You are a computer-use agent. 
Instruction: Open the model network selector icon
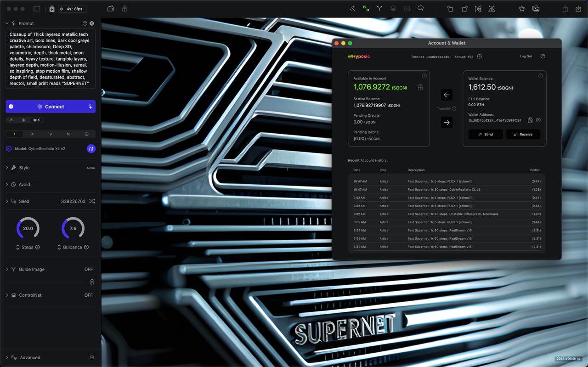point(90,148)
